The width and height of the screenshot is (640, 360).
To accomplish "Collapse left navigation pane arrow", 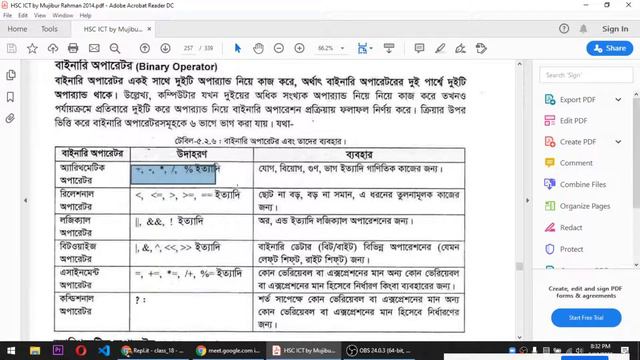I will (26, 200).
